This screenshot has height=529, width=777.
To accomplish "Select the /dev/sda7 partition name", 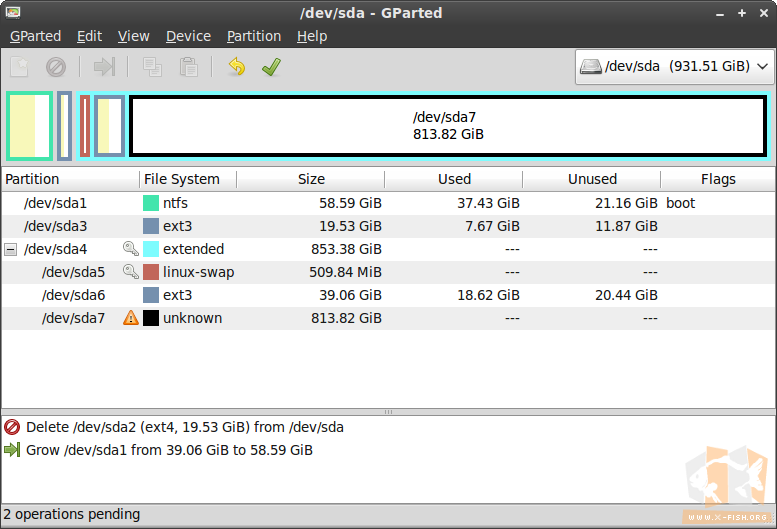I will pos(73,317).
